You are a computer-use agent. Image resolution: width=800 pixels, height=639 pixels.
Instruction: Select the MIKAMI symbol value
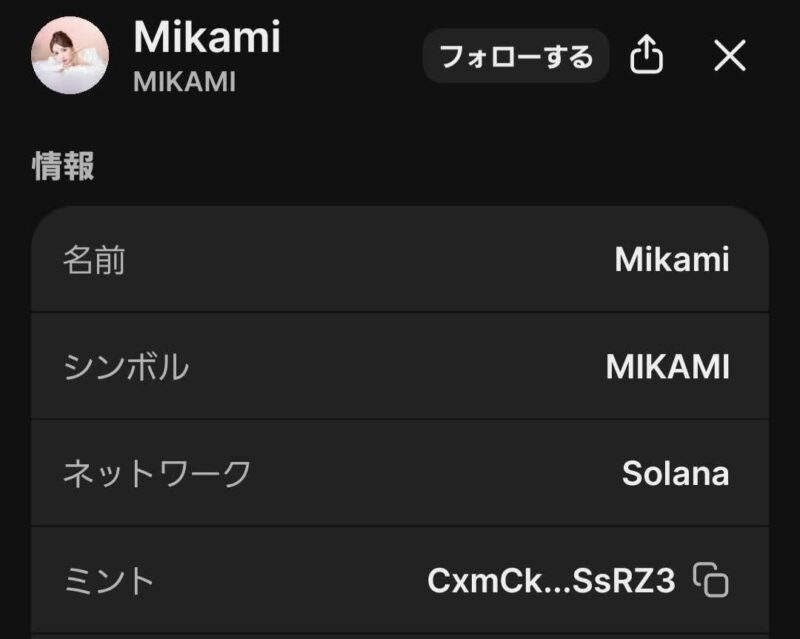(667, 367)
